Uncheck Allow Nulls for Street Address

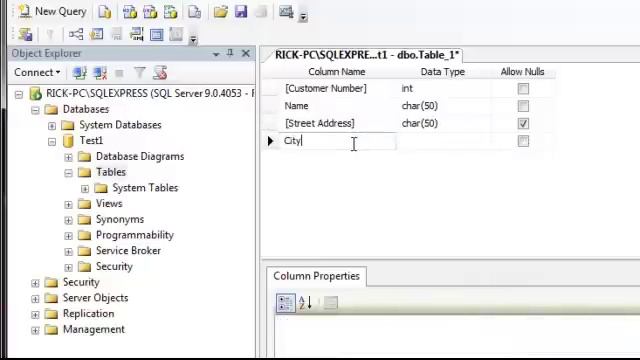tap(523, 124)
